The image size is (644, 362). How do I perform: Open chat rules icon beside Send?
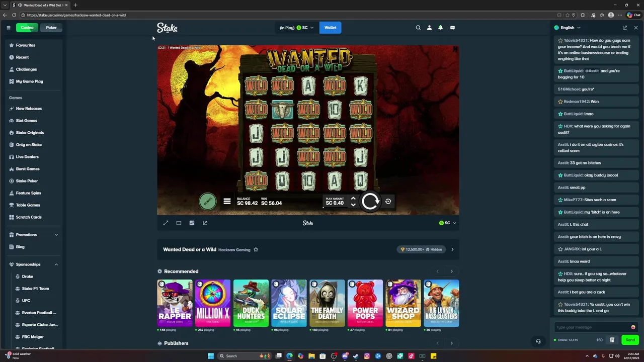tap(612, 340)
